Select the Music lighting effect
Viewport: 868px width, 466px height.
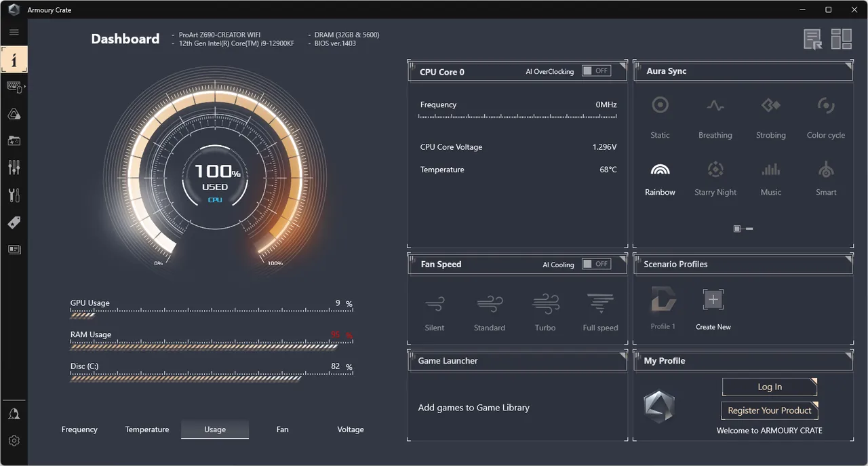click(771, 179)
